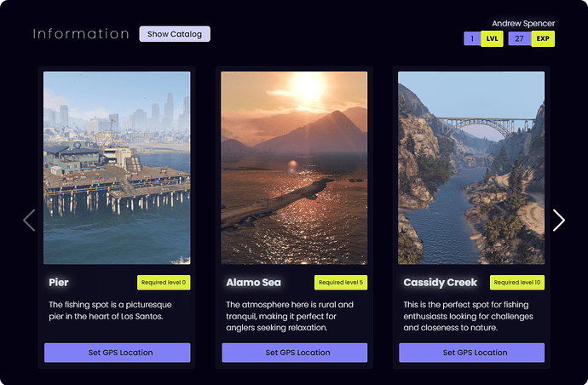The height and width of the screenshot is (385, 588).
Task: Open the Cassidy Creek bridge image
Action: pyautogui.click(x=471, y=168)
